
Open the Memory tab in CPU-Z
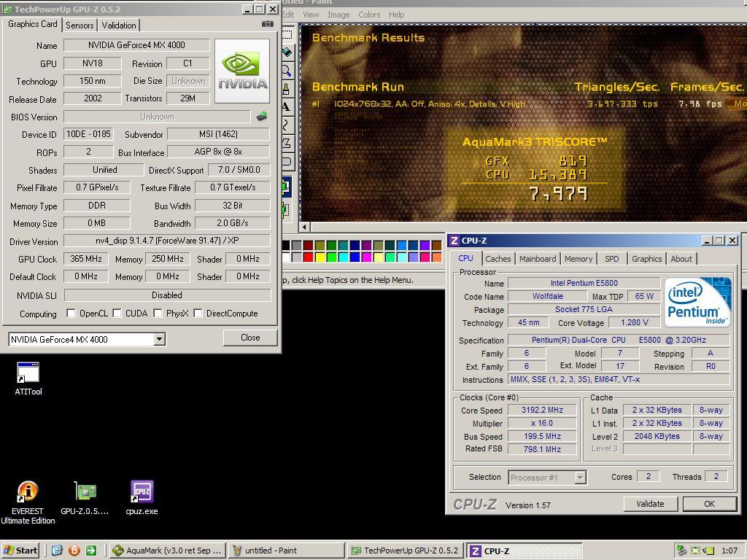coord(578,259)
